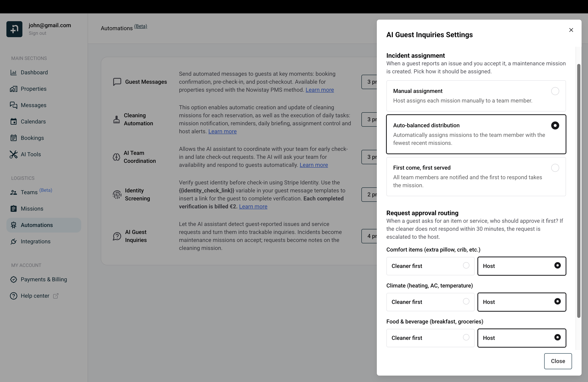Open Learn more for Identity Screening
This screenshot has height=382, width=588.
253,206
